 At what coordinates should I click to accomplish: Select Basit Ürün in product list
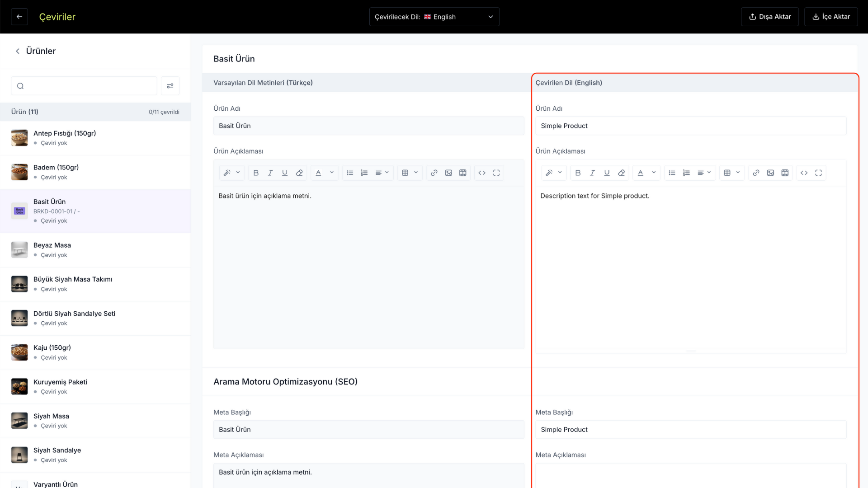pyautogui.click(x=95, y=211)
